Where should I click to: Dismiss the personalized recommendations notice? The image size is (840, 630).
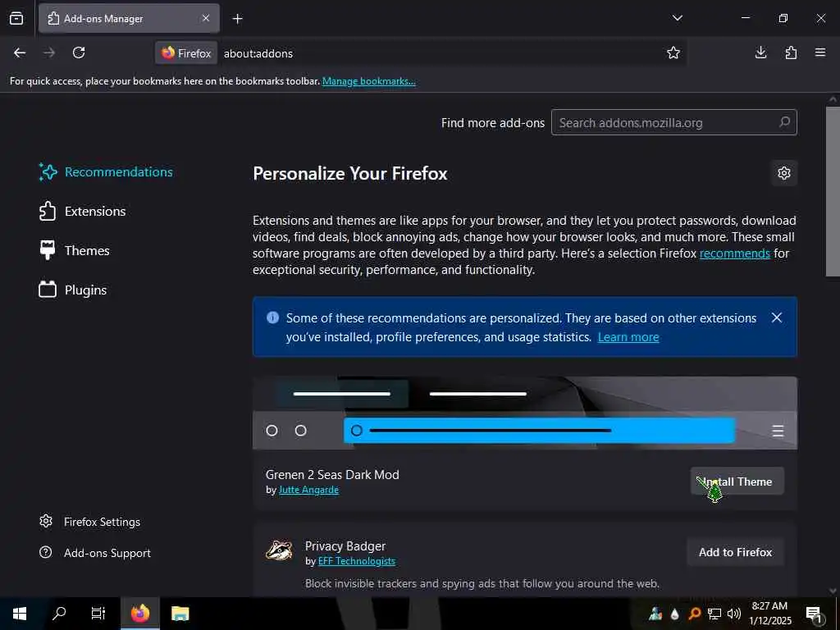[777, 317]
